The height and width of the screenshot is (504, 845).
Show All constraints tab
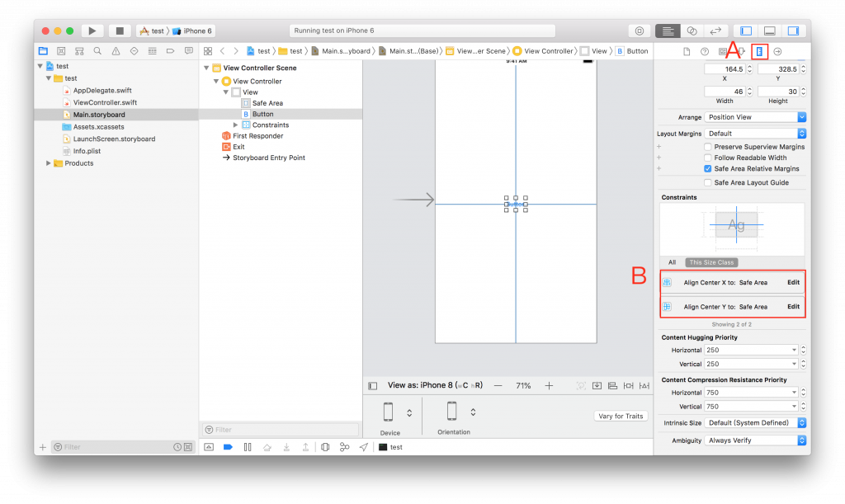[672, 262]
